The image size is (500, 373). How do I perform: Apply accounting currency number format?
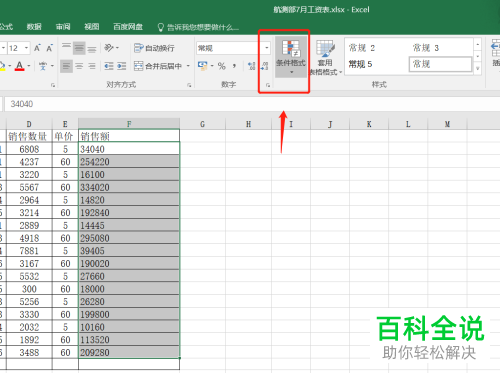click(202, 66)
